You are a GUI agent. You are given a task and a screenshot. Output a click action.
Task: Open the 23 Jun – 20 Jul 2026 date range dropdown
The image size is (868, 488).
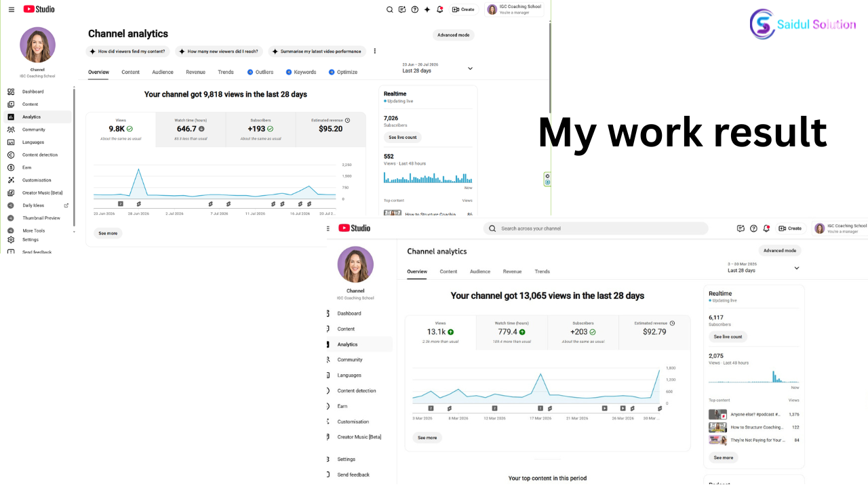coord(437,68)
